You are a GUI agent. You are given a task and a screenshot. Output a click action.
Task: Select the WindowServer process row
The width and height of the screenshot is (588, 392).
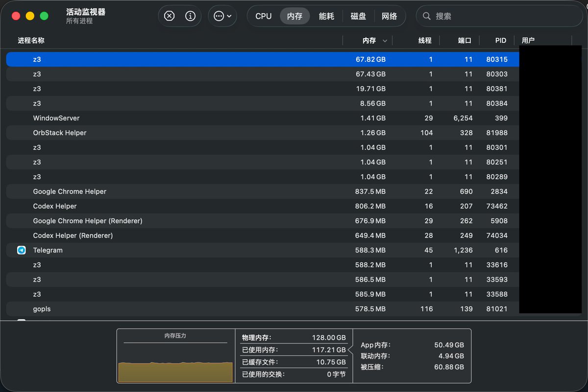(263, 118)
